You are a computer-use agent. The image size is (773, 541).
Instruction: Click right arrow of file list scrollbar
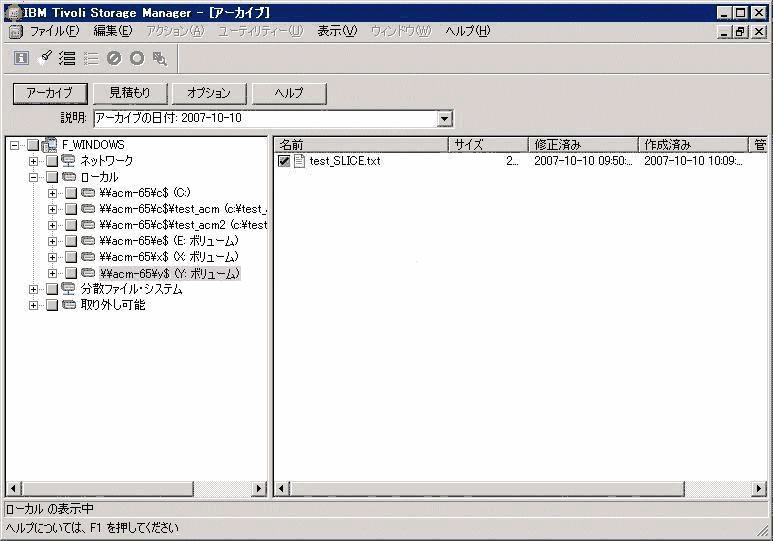click(759, 489)
